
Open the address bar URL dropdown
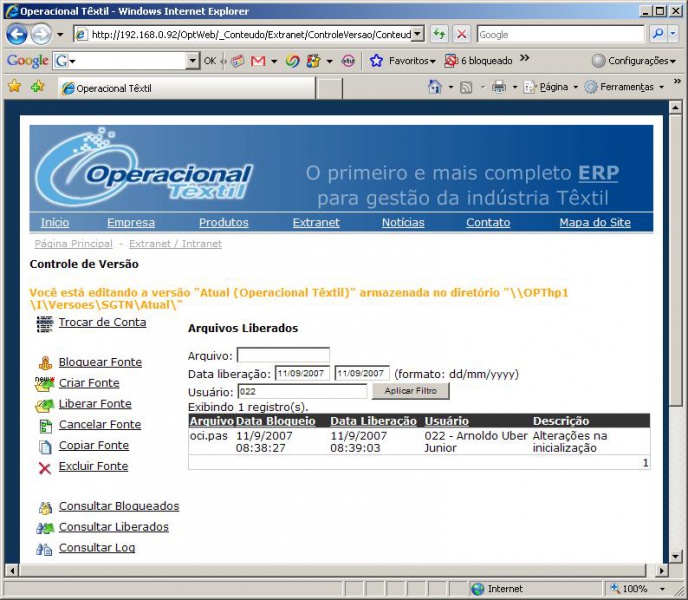pyautogui.click(x=417, y=34)
